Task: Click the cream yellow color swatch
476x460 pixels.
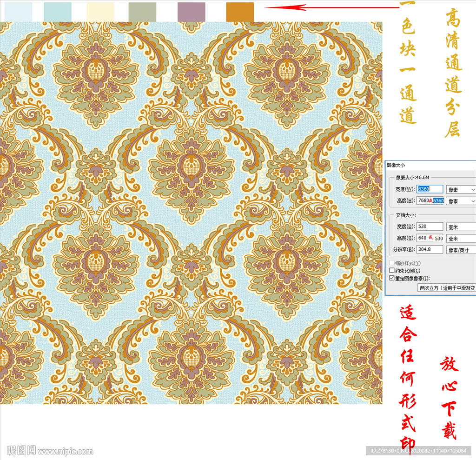Action: coord(100,12)
